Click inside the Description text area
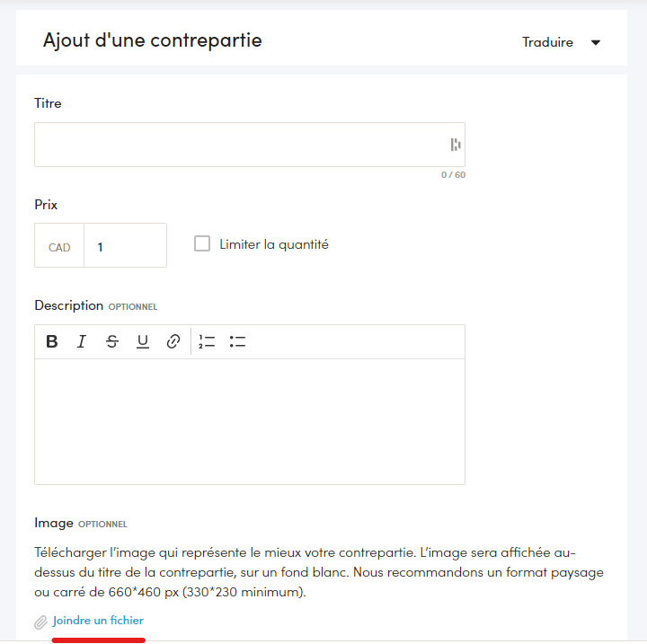 point(250,421)
